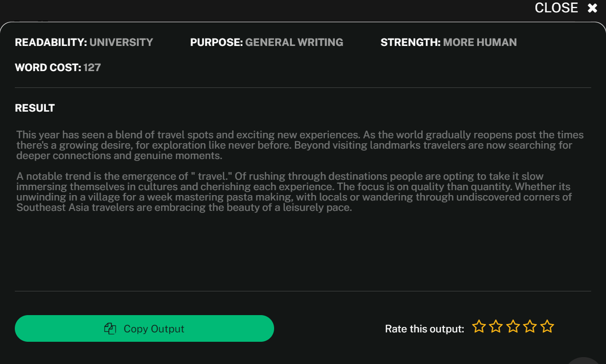
Task: Click the second paragraph about travel trend
Action: [293, 192]
